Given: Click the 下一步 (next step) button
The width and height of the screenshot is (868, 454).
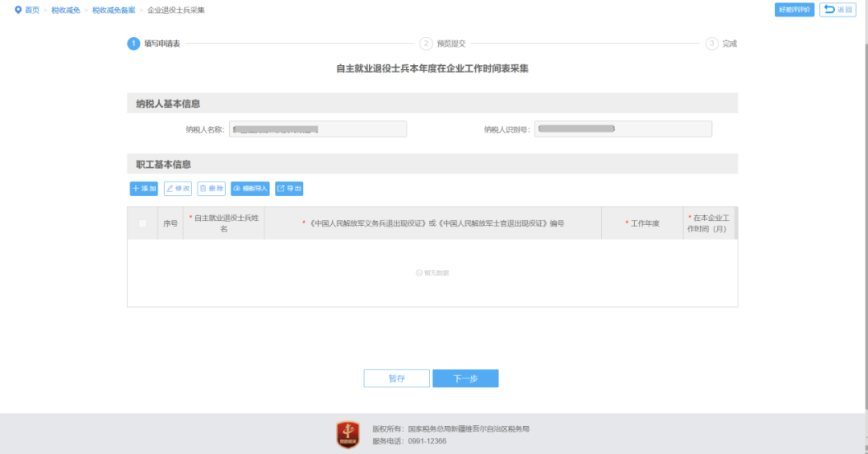Looking at the screenshot, I should tap(465, 378).
